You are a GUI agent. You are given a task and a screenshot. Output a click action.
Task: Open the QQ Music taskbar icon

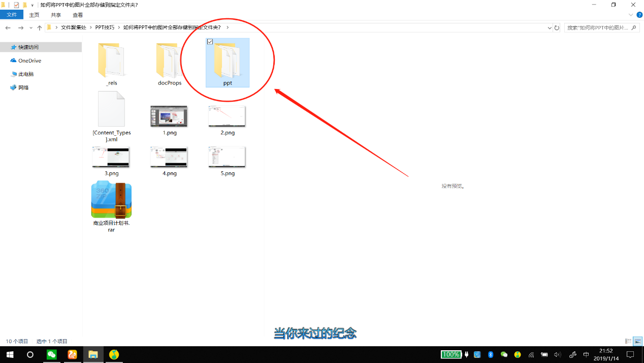coord(114,354)
